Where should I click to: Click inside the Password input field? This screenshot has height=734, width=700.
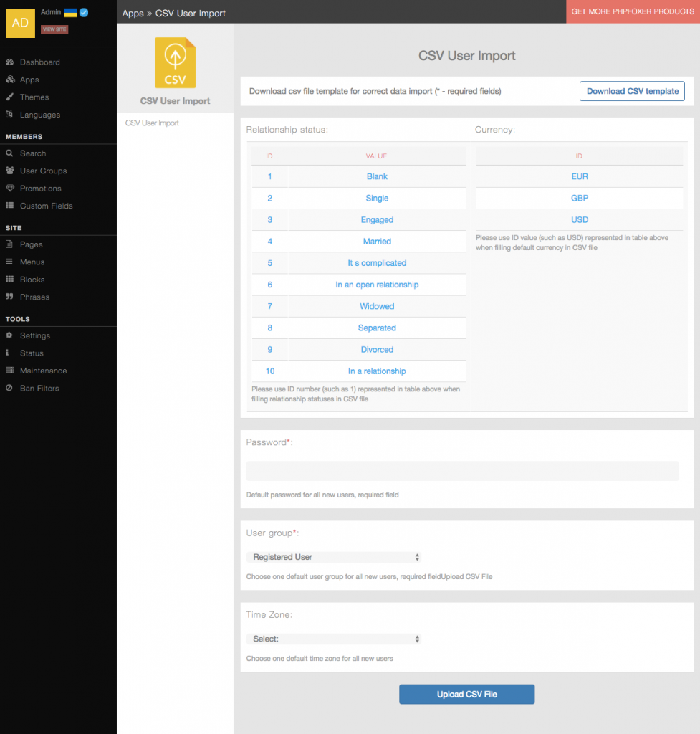[x=462, y=470]
